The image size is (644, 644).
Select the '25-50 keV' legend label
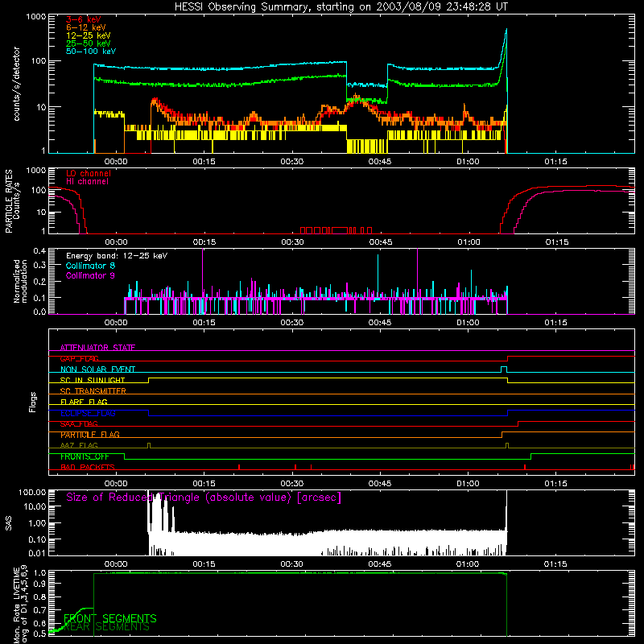click(89, 43)
